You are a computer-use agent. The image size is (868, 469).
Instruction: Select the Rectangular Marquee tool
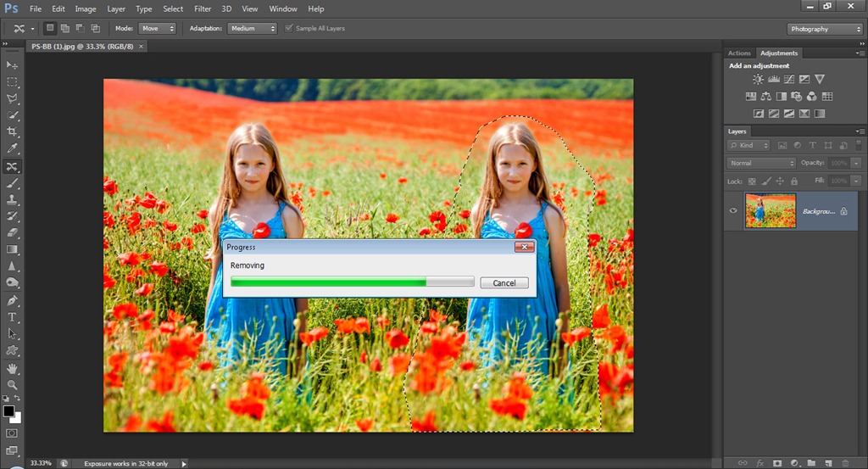pos(12,82)
